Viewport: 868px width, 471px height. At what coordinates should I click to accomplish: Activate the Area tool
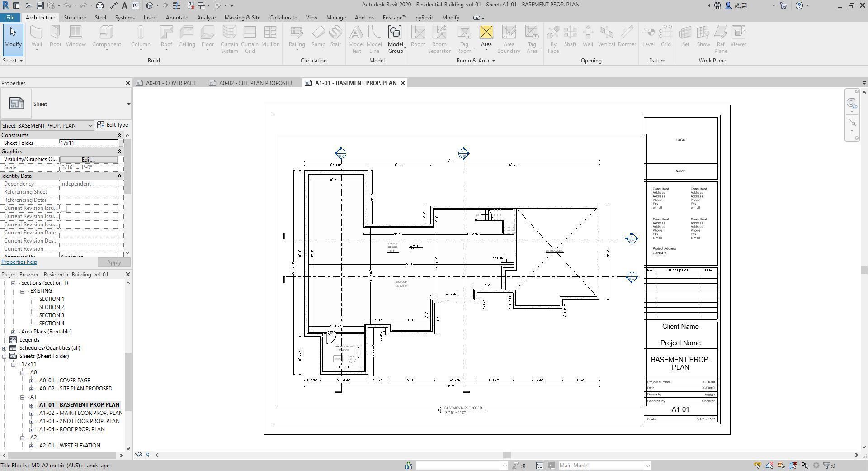point(486,37)
